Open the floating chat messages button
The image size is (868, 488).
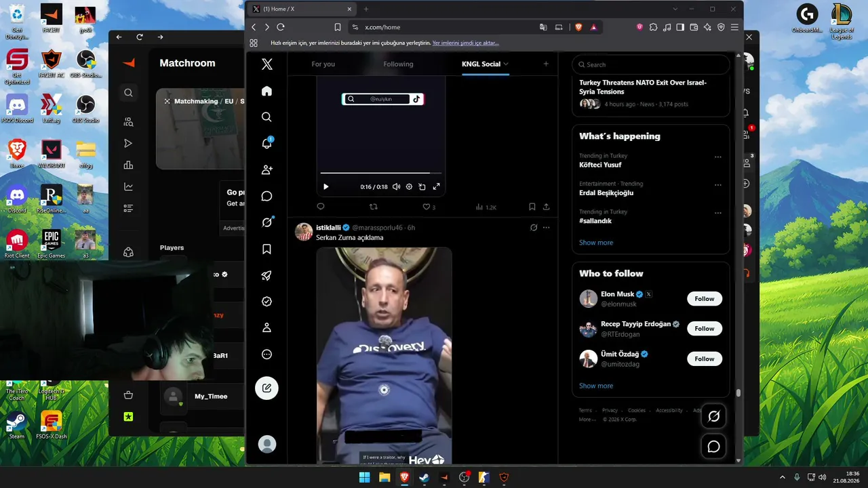(x=713, y=447)
